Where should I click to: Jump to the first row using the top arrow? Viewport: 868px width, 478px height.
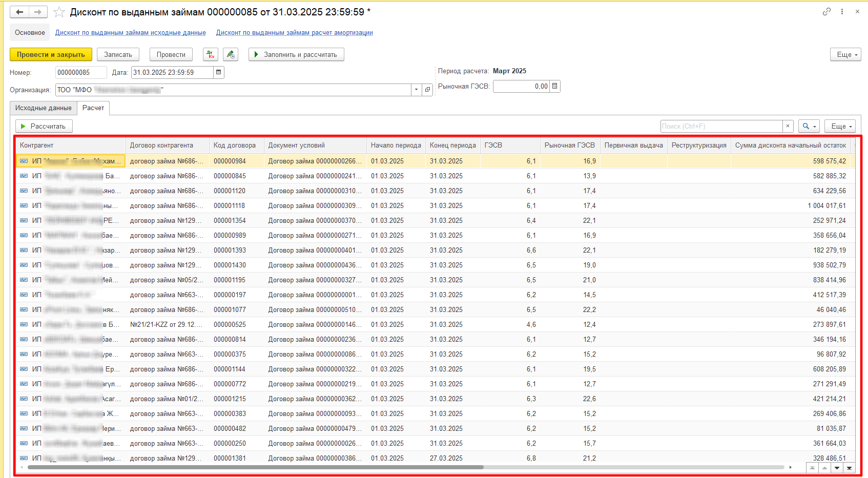coord(812,468)
